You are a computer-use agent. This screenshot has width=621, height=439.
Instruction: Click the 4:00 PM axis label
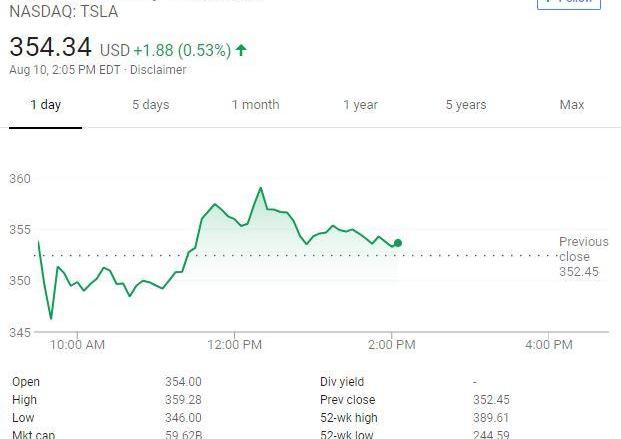pos(548,345)
